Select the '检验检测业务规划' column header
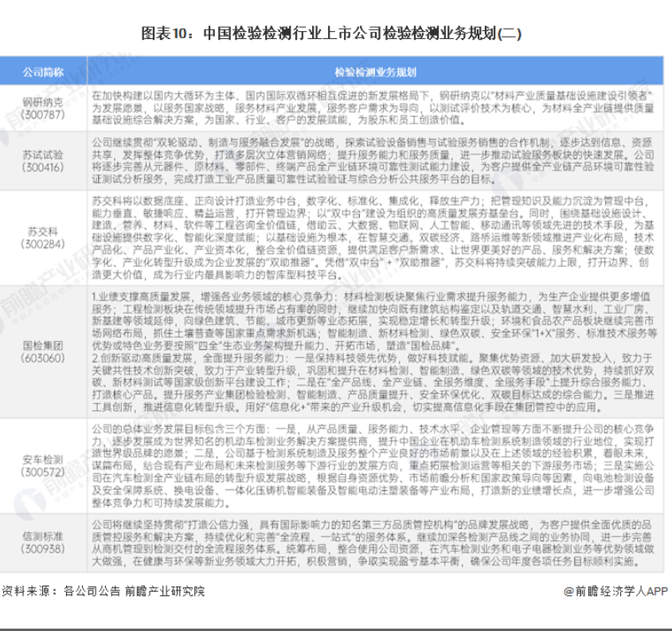 click(376, 72)
